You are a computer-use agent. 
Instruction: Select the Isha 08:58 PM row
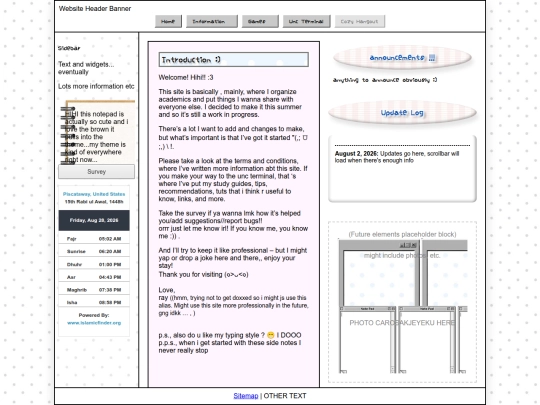tap(94, 302)
